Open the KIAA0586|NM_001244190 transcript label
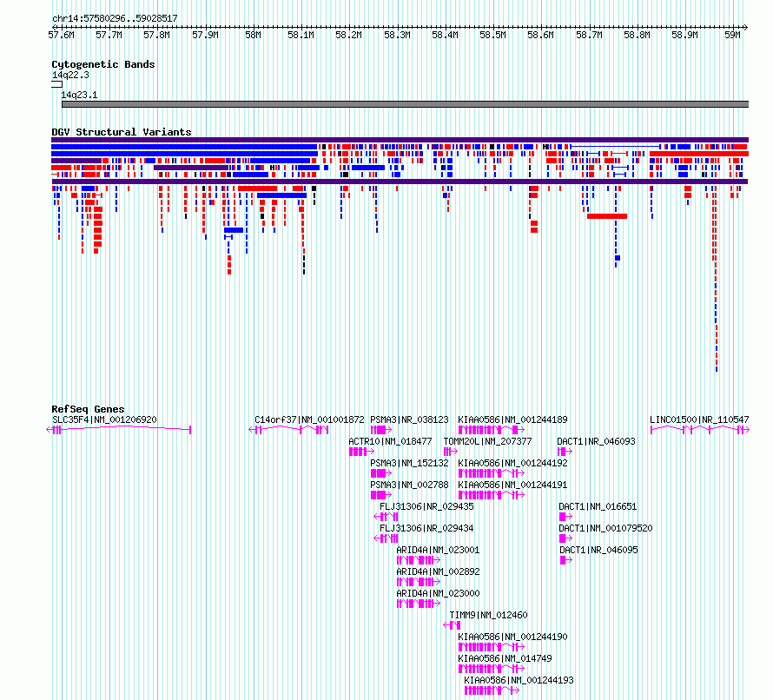 point(512,637)
